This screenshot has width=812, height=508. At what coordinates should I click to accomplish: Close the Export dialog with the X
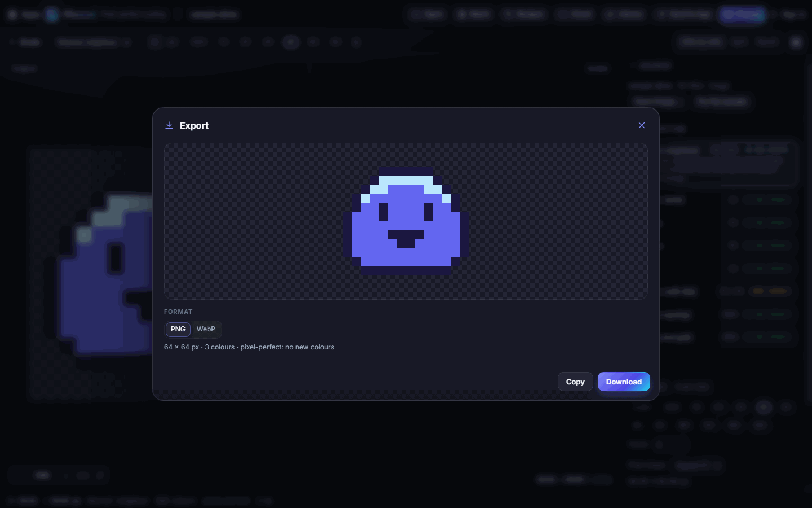[642, 125]
